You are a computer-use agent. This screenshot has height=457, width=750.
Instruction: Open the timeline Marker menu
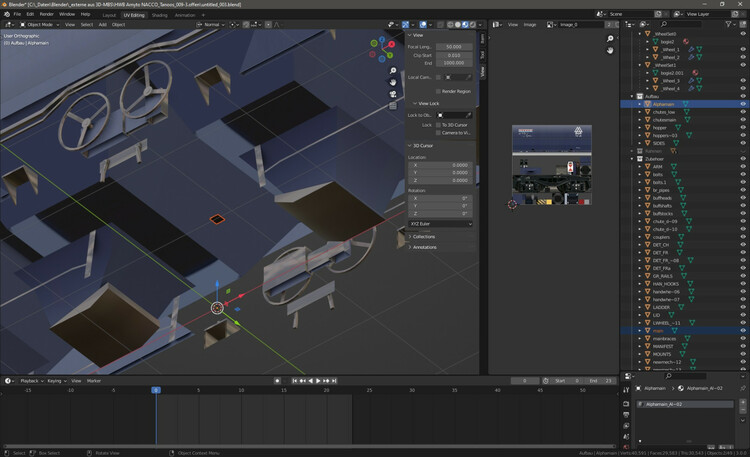pyautogui.click(x=94, y=381)
